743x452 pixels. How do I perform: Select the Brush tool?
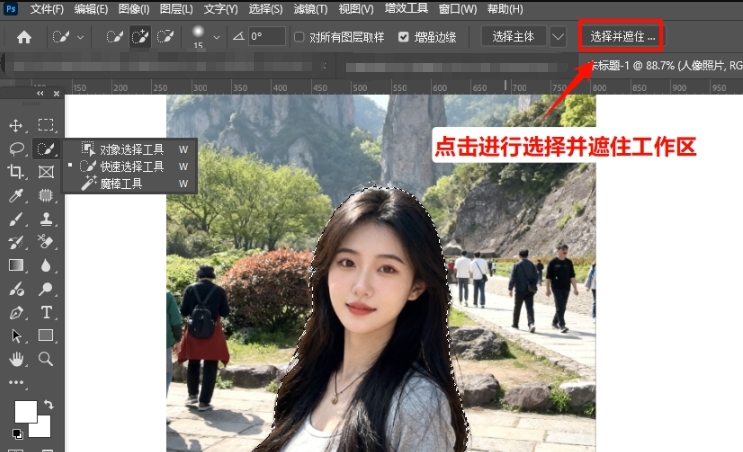click(x=16, y=219)
